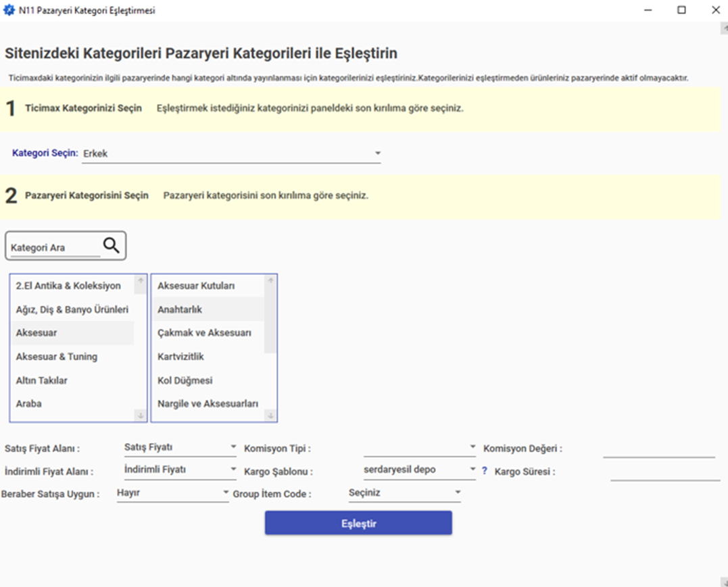
Task: Open the Satış Fiyat Alanı dropdown
Action: [180, 447]
